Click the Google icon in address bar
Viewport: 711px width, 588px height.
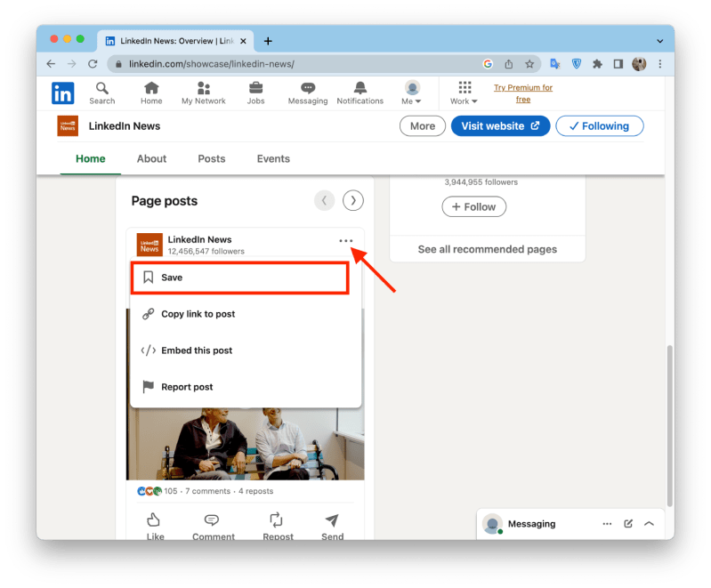coord(488,64)
